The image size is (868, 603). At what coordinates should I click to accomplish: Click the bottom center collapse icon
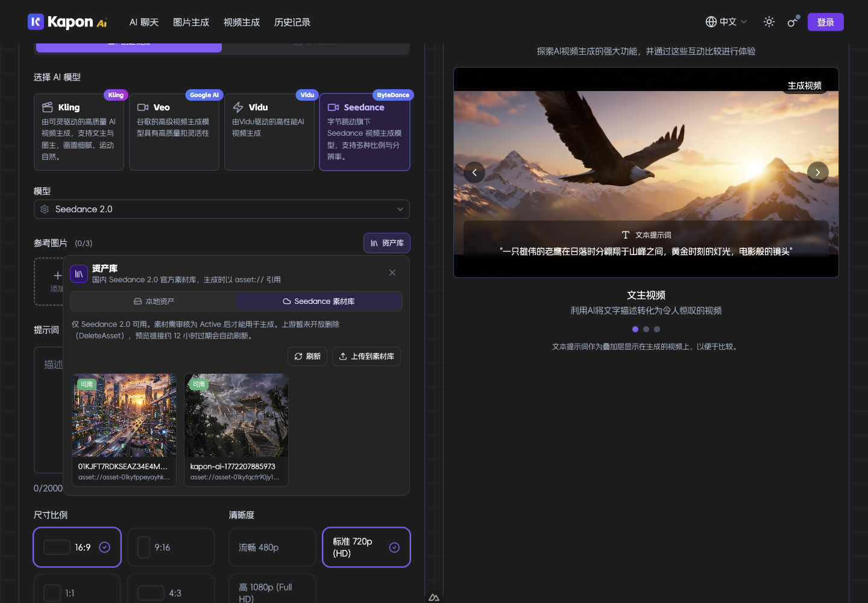pos(434,597)
